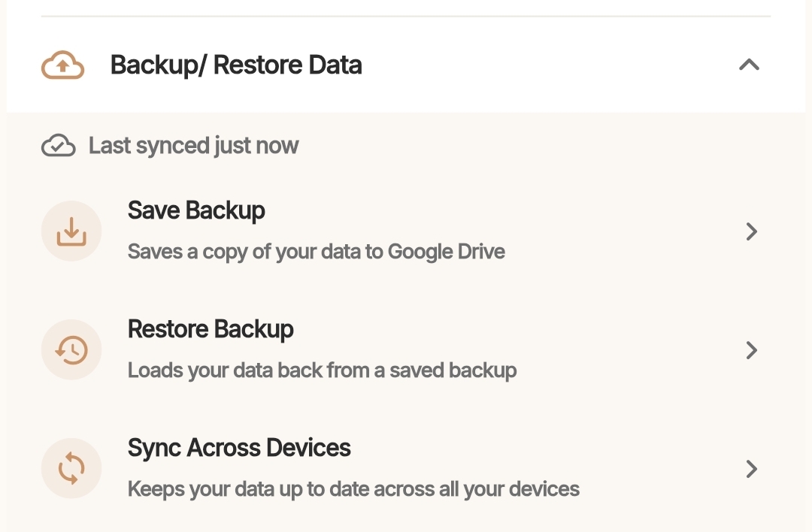Image resolution: width=812 pixels, height=532 pixels.
Task: Click the arrow next to Restore Backup
Action: pyautogui.click(x=751, y=350)
